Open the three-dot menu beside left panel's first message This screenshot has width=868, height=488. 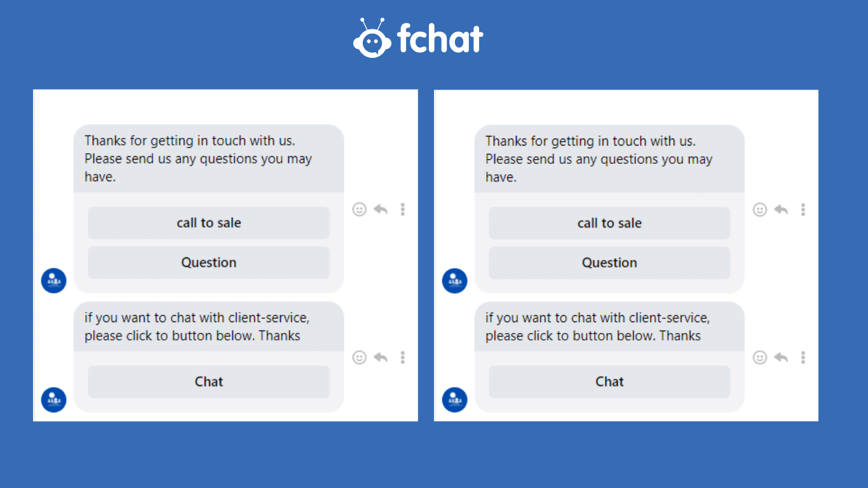(402, 209)
